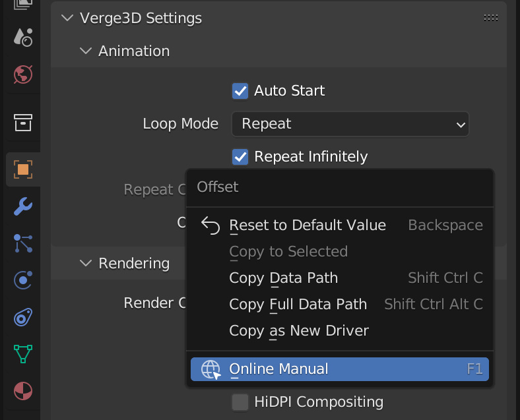Choose Reset to Default Value
This screenshot has width=520, height=420.
[307, 225]
